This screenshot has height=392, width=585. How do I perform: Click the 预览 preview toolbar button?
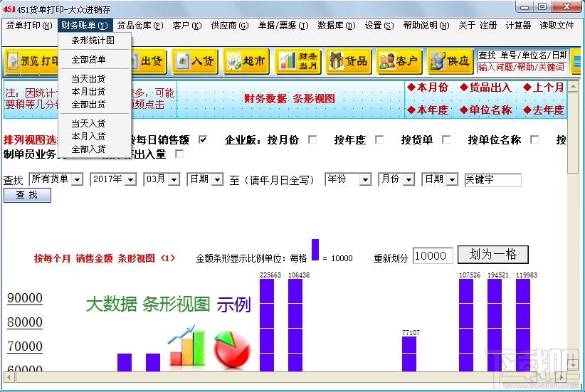[22, 60]
